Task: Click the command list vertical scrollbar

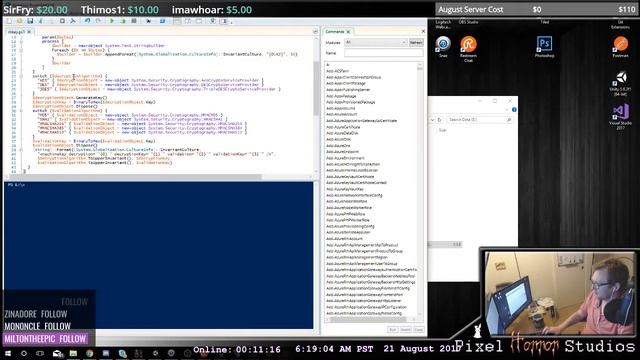Action: coord(420,190)
